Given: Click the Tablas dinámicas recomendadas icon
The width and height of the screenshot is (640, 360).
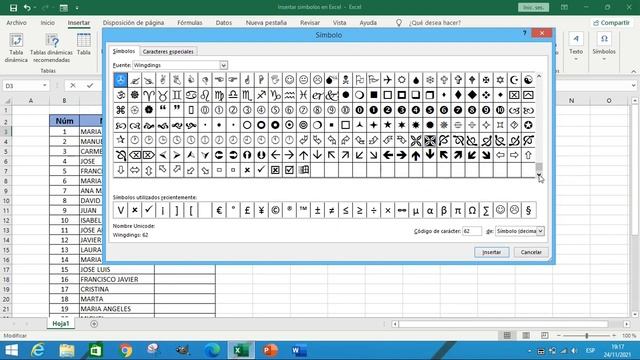Looking at the screenshot, I should (x=51, y=48).
